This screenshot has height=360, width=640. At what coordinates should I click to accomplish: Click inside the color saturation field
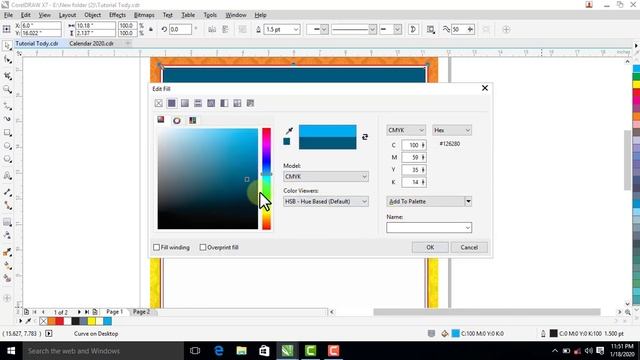[x=208, y=179]
